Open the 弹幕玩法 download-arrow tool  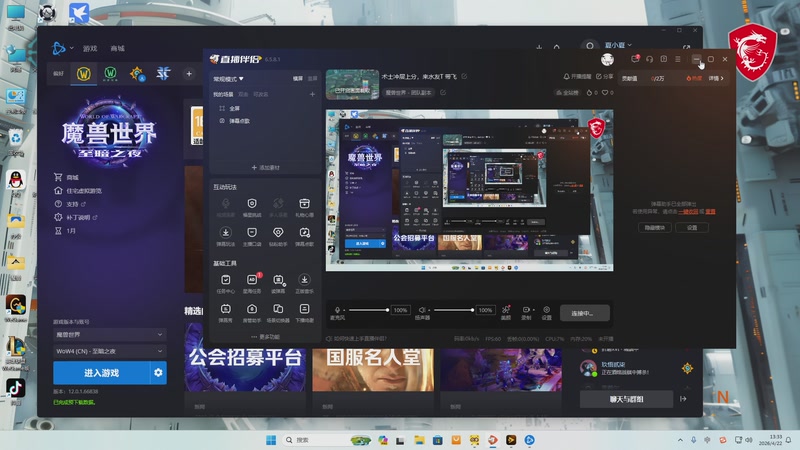pyautogui.click(x=226, y=236)
